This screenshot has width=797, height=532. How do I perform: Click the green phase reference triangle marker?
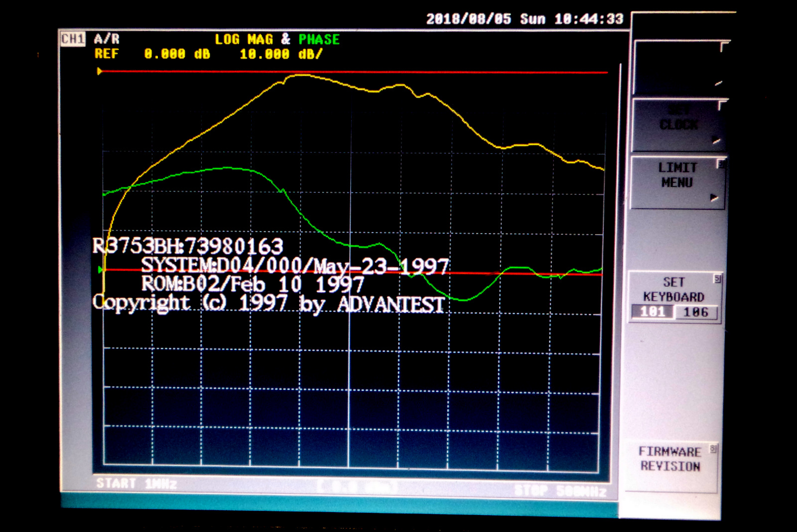click(x=101, y=270)
